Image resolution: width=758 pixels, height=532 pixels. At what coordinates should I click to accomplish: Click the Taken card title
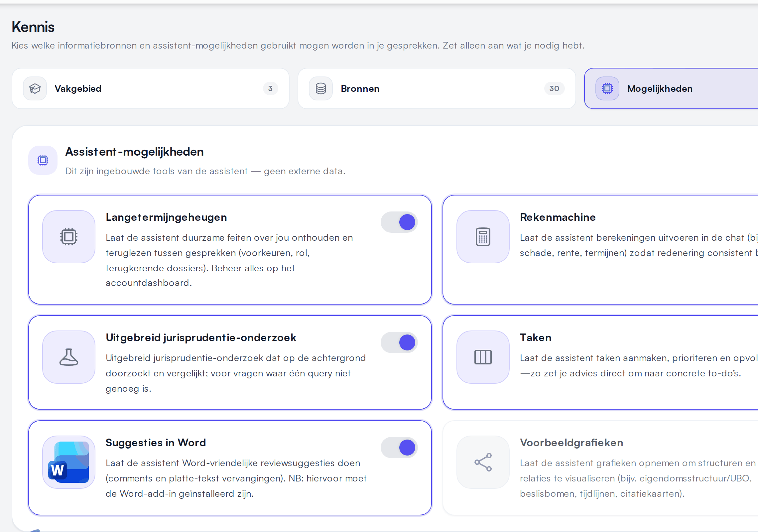click(536, 337)
